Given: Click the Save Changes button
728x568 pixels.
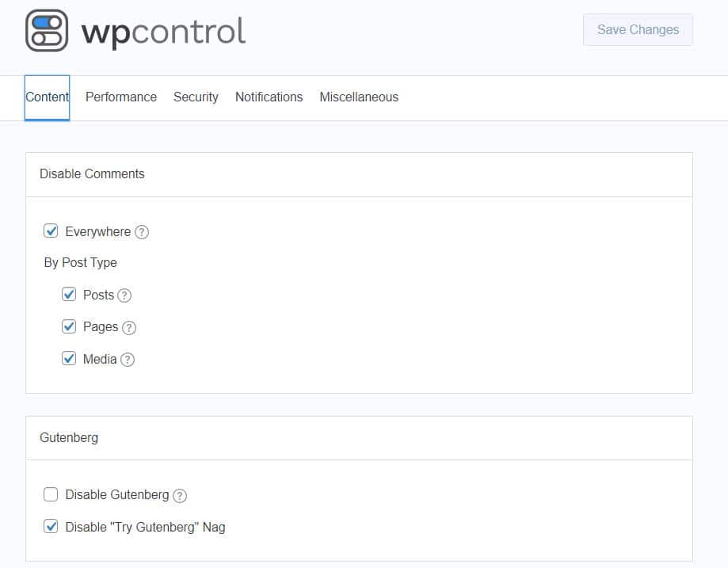Looking at the screenshot, I should (638, 30).
